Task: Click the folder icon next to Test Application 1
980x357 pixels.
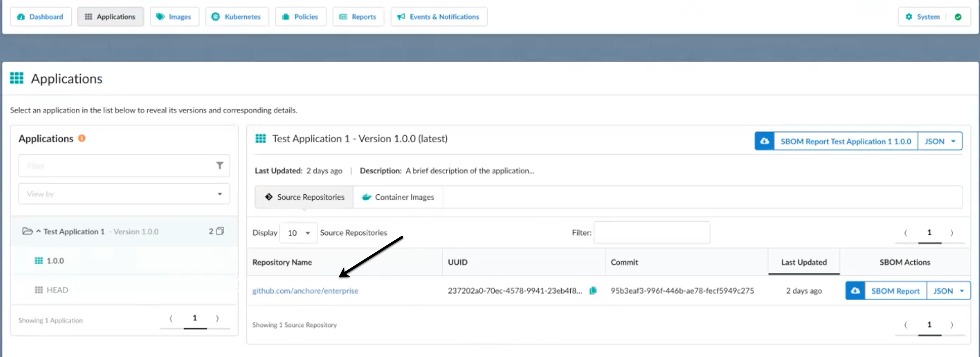Action: click(28, 231)
